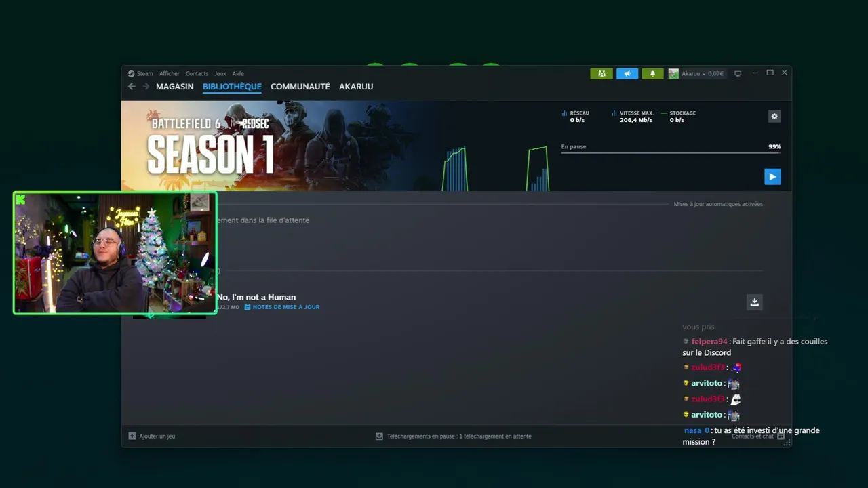Screen dimensions: 868x488
Task: Open Téléchargements en pause status
Action: point(459,436)
